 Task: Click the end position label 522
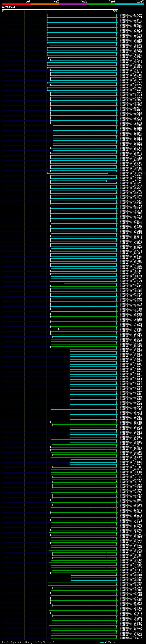click(115, 11)
